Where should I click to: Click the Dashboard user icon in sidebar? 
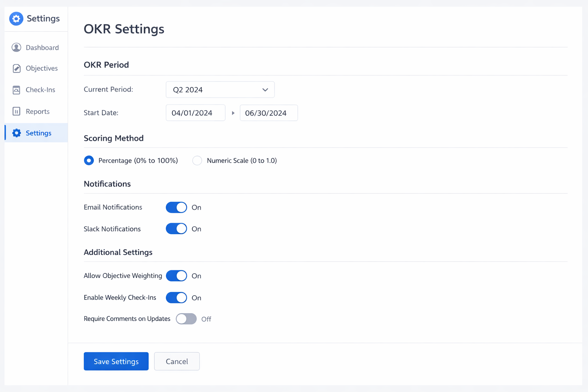[x=16, y=47]
